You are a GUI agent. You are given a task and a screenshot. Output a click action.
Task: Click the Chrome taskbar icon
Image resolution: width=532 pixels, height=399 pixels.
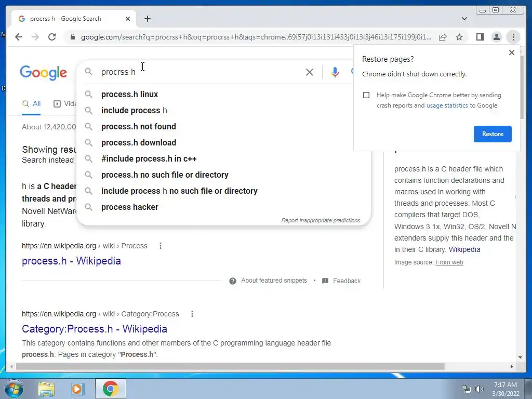click(x=110, y=389)
